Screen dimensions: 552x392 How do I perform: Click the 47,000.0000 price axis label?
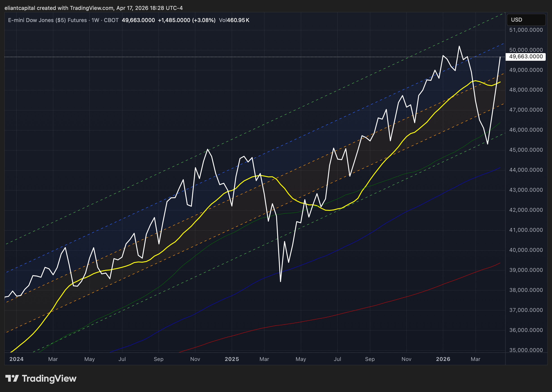click(526, 110)
